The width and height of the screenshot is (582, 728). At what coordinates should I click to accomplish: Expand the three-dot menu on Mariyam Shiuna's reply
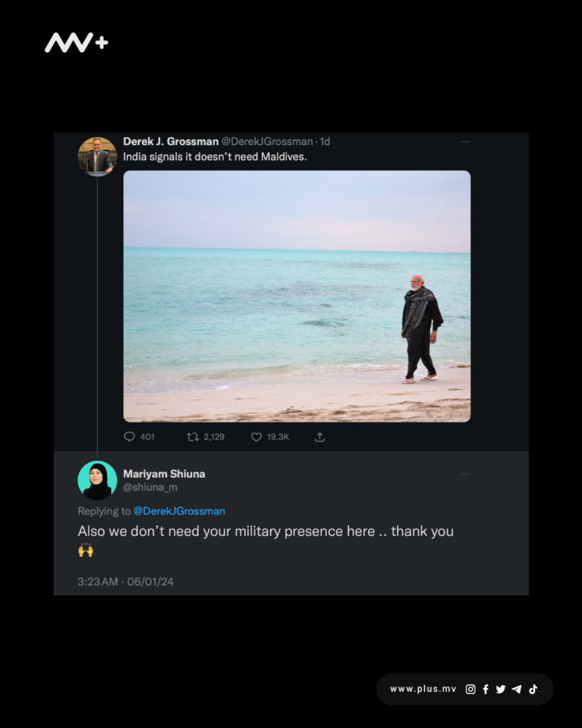(x=465, y=473)
